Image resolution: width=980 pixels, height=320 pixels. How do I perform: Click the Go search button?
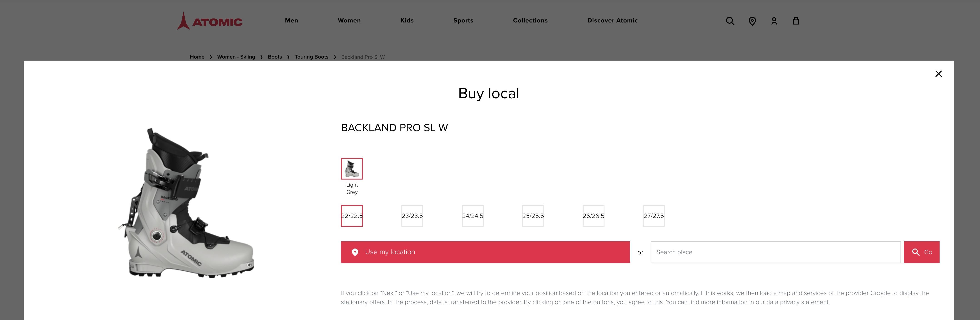(x=921, y=252)
